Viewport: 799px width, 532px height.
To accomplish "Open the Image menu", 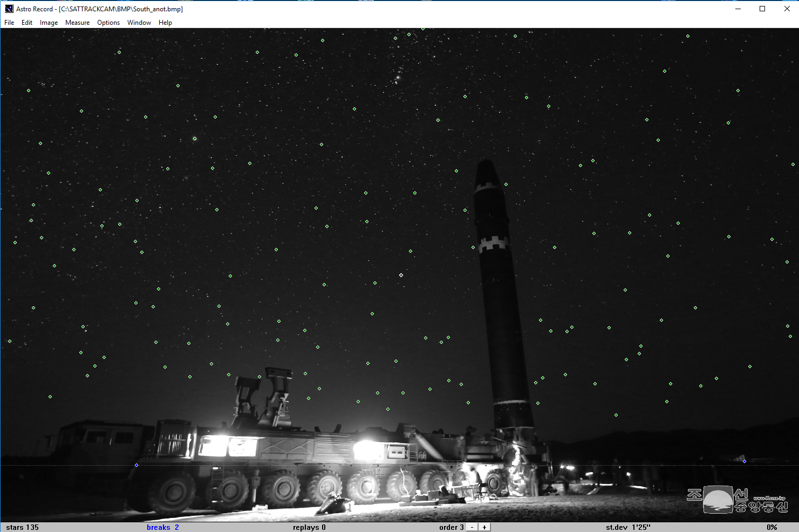I will [49, 23].
